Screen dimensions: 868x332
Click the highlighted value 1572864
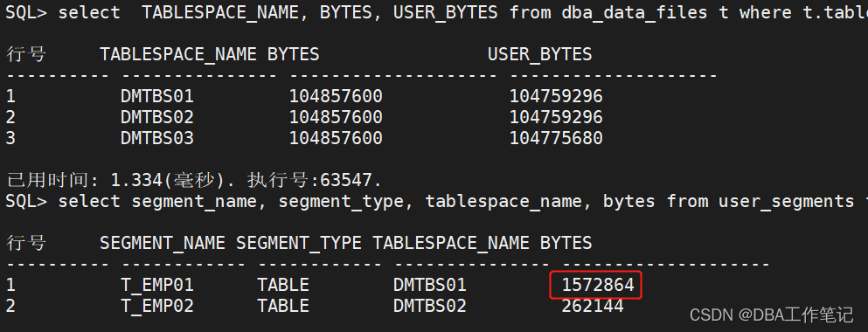click(597, 285)
